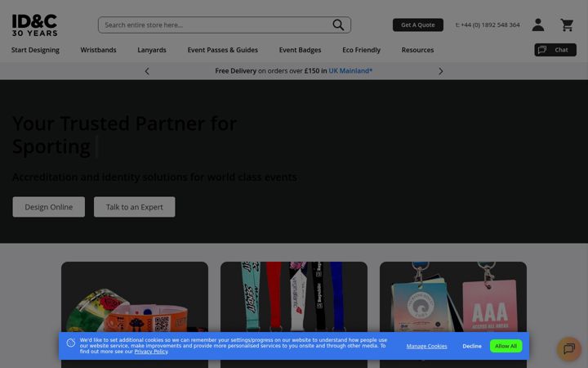Viewport: 588px width, 368px height.
Task: Open the Wristbands menu
Action: coord(98,50)
